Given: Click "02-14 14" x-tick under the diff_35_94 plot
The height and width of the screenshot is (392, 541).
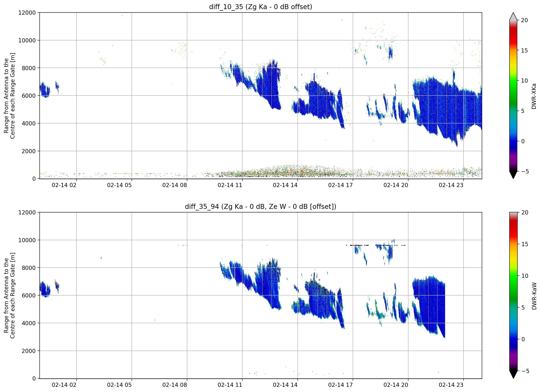Looking at the screenshot, I should 285,385.
